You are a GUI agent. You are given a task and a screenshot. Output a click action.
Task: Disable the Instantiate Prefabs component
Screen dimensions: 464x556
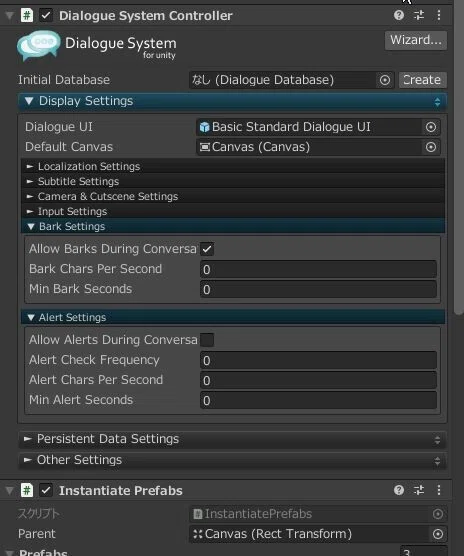coord(46,490)
